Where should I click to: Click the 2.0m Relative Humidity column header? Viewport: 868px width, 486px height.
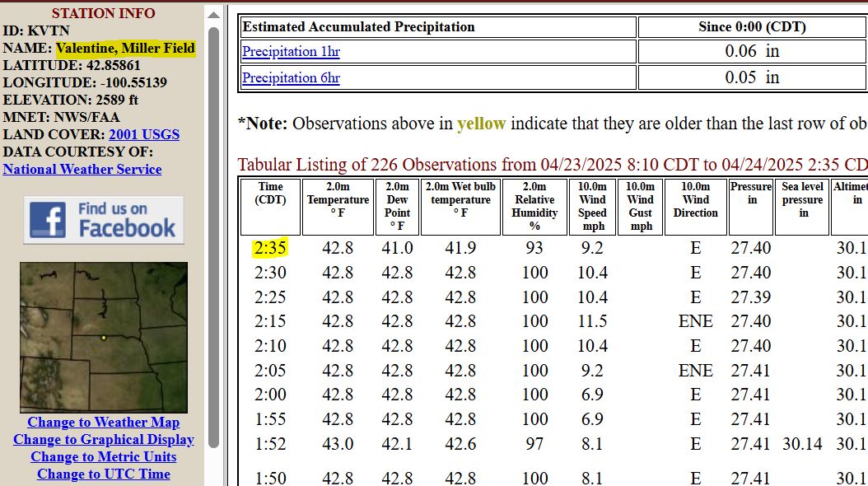tap(534, 207)
